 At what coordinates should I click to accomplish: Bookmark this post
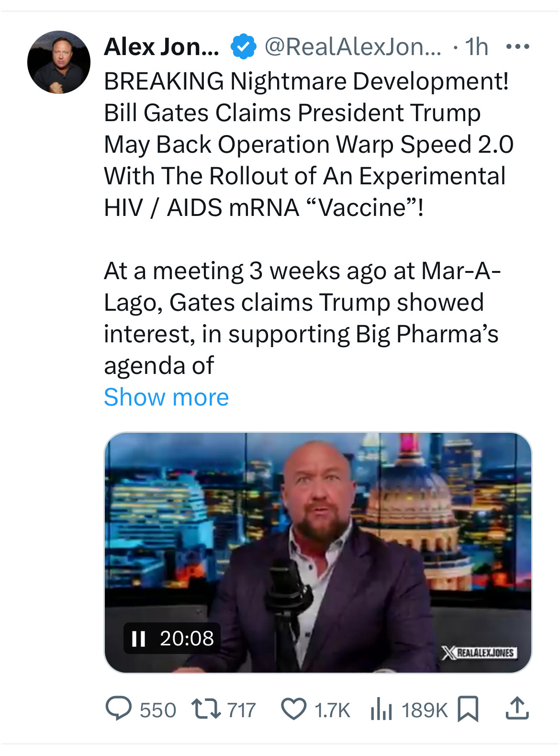pos(468,709)
